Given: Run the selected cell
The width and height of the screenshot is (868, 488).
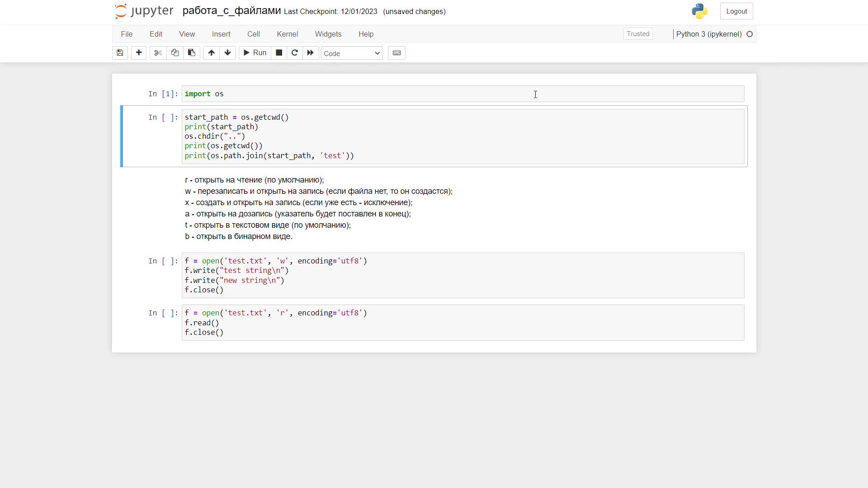Looking at the screenshot, I should pos(255,53).
